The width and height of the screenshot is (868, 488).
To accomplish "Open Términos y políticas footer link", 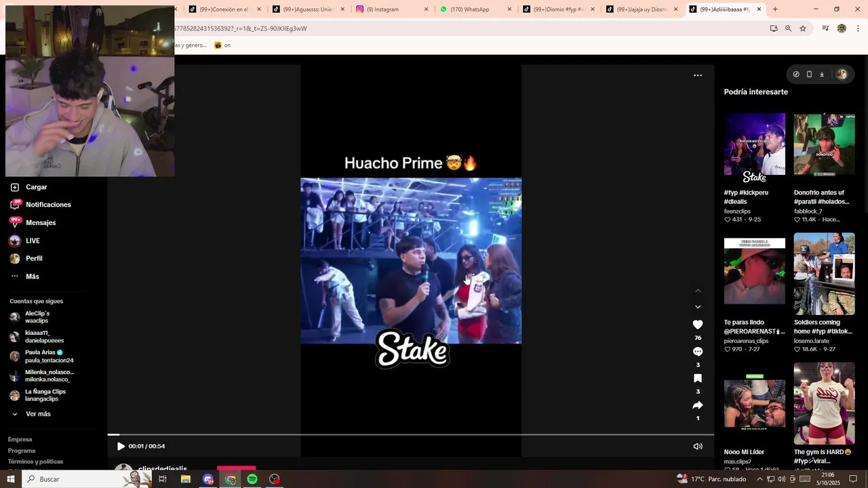I will [x=35, y=462].
